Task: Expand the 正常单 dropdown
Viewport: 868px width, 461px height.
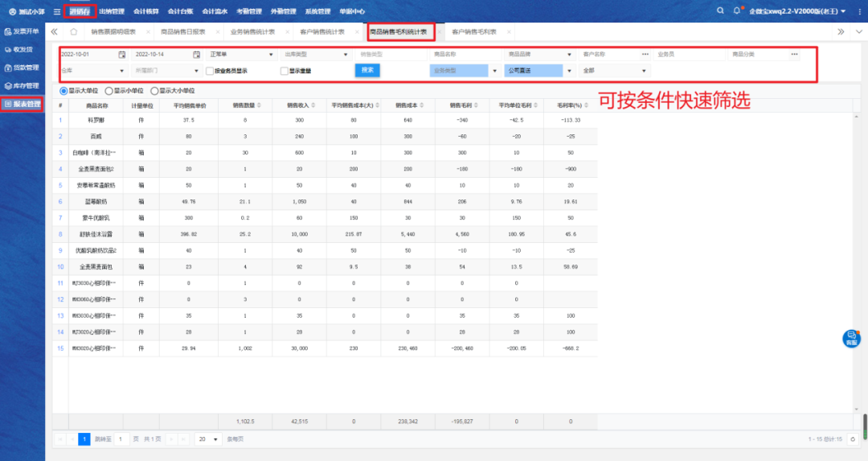Action: click(x=238, y=55)
